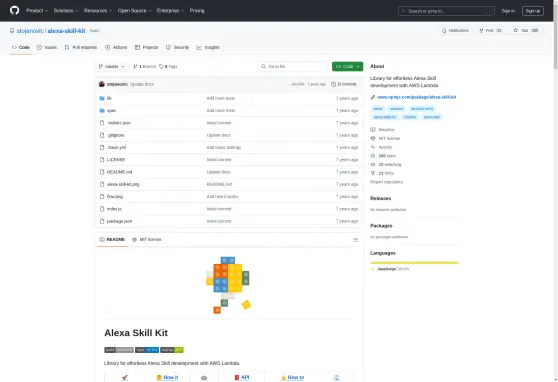Click the GitHub logo icon

tap(15, 10)
